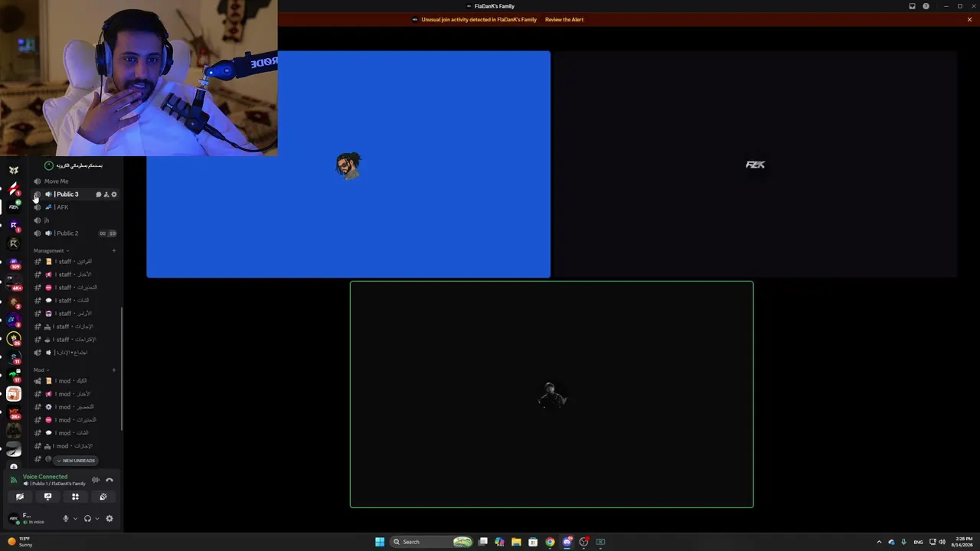Open mod channel with gear emoji
The height and width of the screenshot is (551, 980).
pyautogui.click(x=75, y=407)
